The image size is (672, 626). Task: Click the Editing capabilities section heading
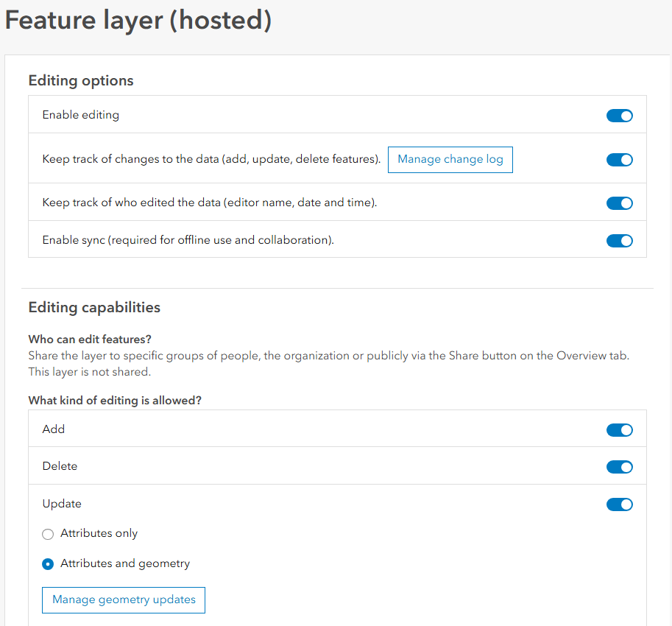94,308
